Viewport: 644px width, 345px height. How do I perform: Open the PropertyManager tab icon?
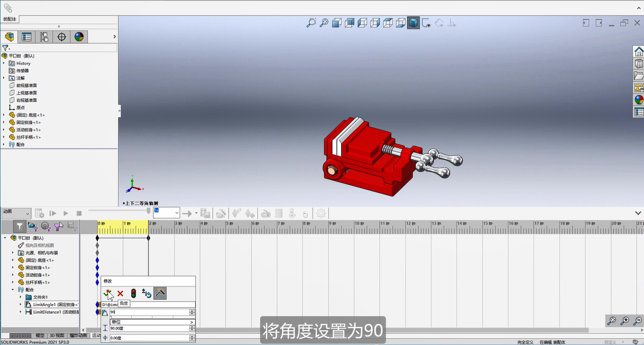click(x=26, y=37)
